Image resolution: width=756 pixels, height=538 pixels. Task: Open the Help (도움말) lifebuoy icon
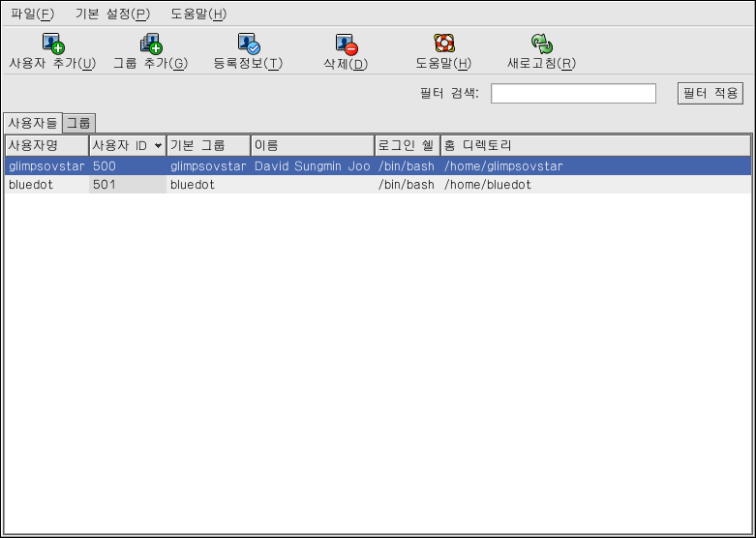click(x=443, y=44)
